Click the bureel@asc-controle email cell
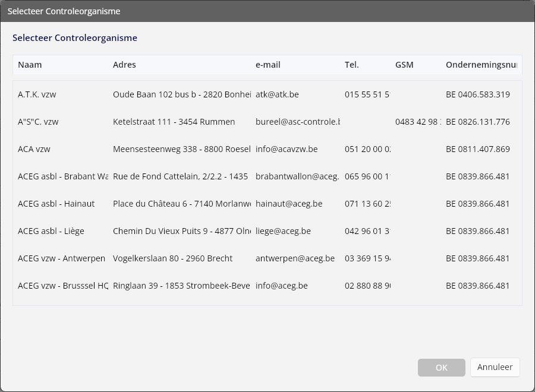Screen dimensions: 535x392 298,122
